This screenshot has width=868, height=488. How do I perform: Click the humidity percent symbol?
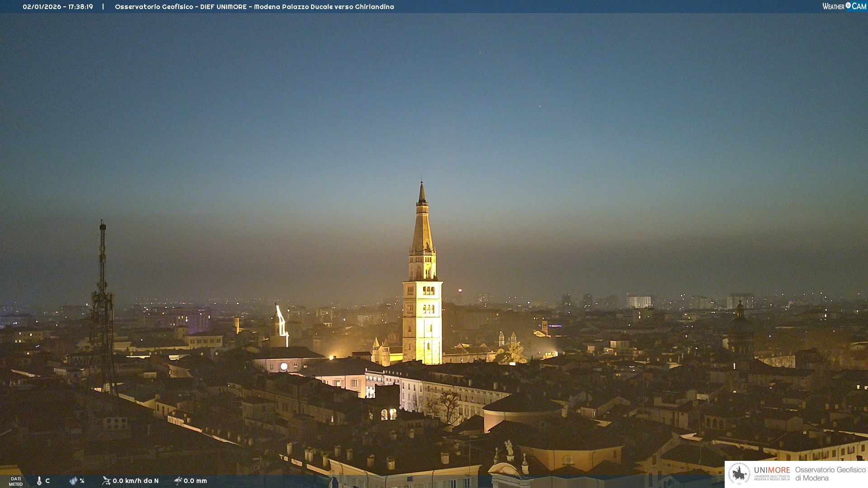[82, 481]
